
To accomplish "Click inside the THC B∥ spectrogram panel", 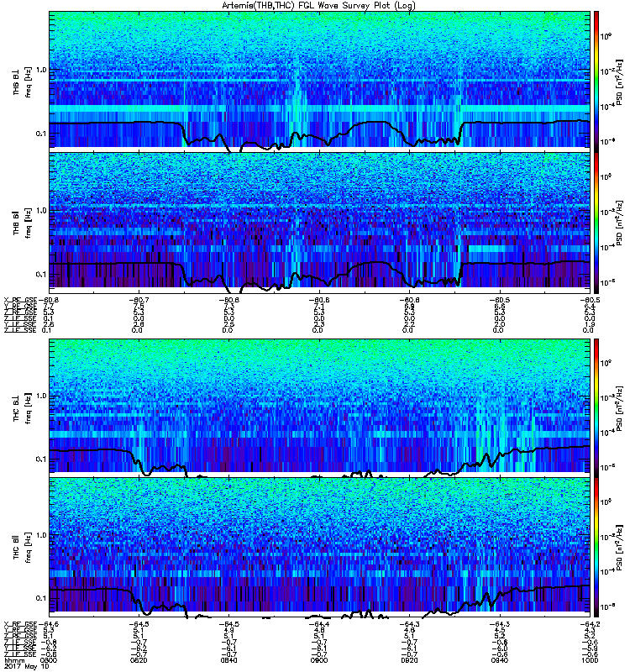I will coord(320,547).
